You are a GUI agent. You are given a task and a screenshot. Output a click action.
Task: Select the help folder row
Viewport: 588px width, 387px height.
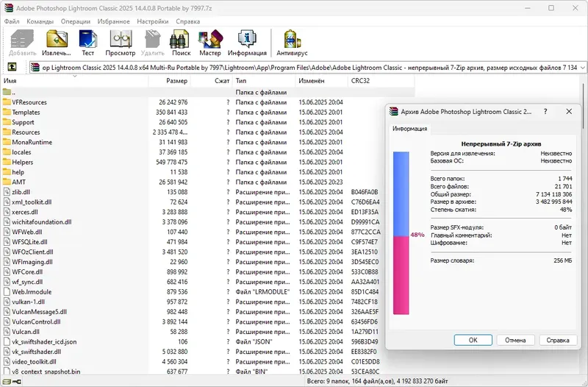(208, 172)
